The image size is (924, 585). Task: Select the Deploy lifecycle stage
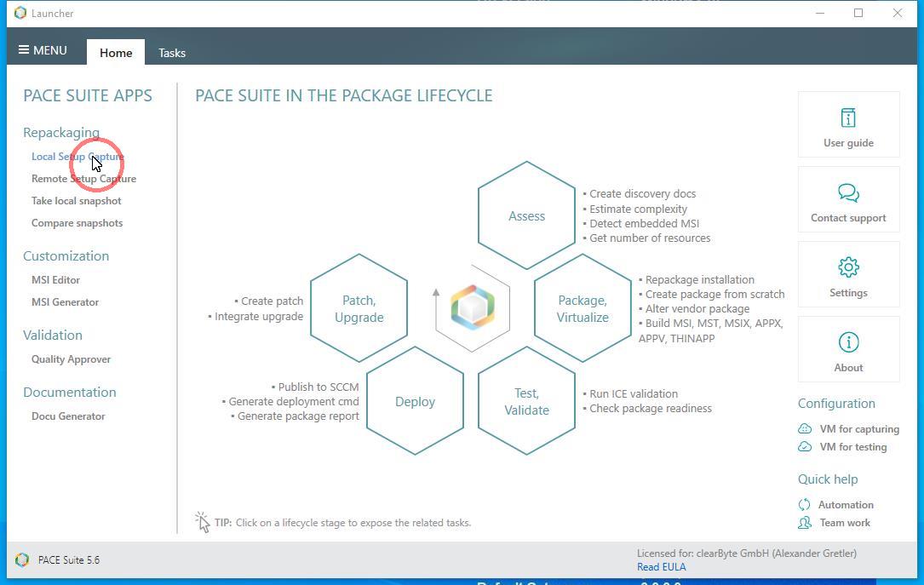[x=415, y=402]
